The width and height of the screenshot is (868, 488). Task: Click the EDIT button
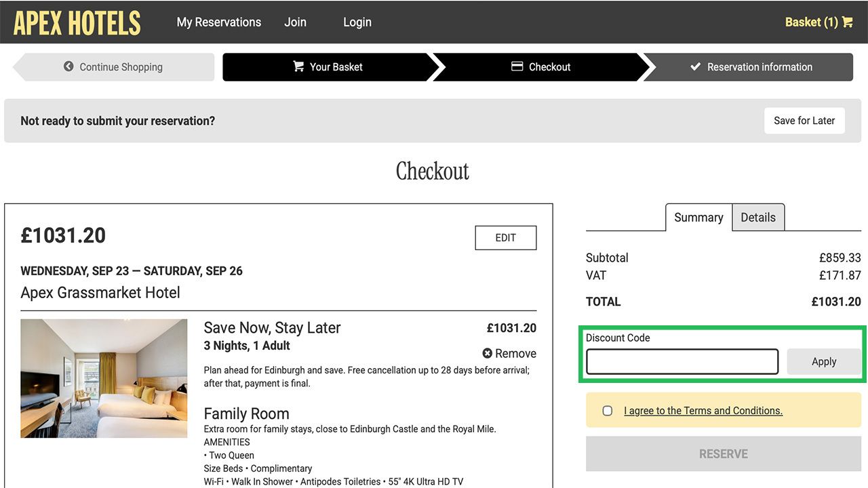tap(506, 238)
